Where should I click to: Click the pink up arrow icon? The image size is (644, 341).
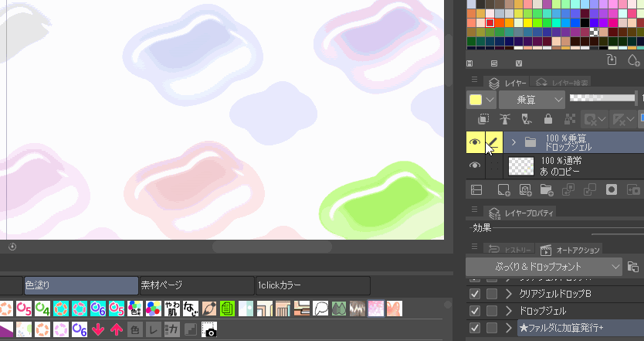coord(117,330)
